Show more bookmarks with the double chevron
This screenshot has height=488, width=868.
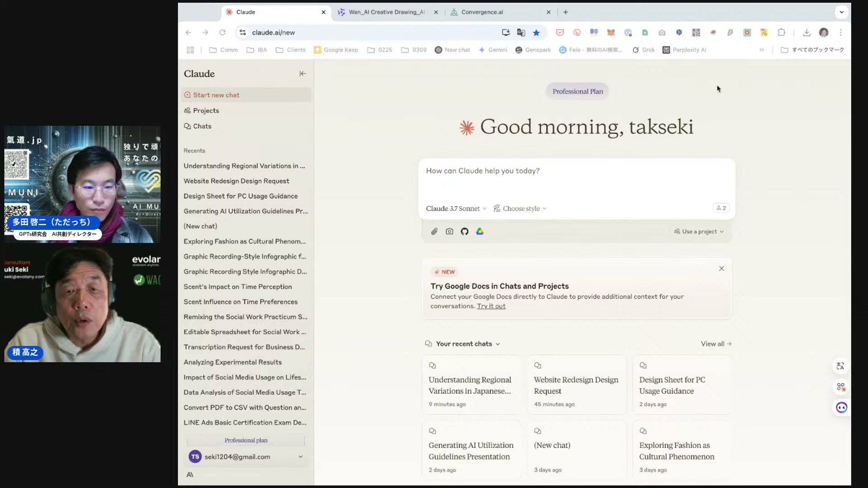pyautogui.click(x=762, y=50)
